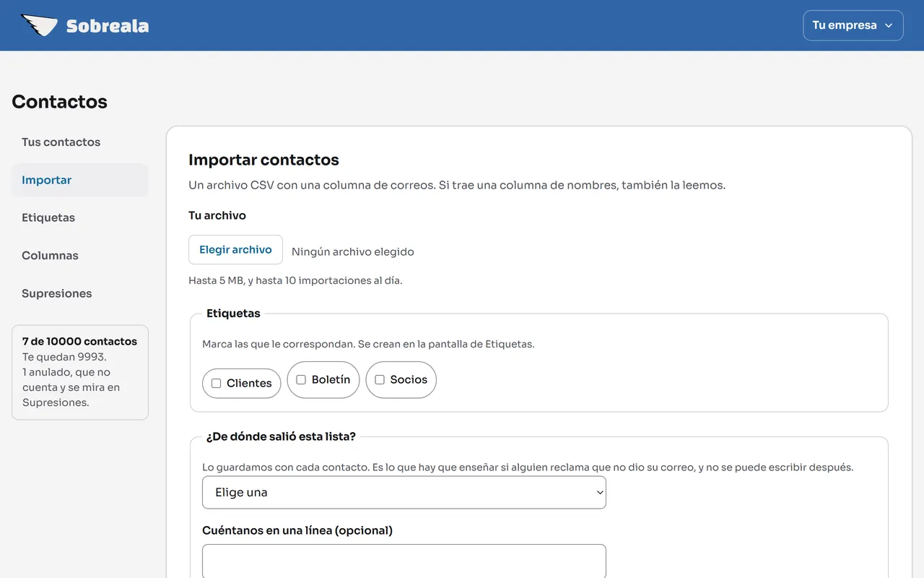Click the Elegir archivo button
This screenshot has height=578, width=924.
pos(235,250)
